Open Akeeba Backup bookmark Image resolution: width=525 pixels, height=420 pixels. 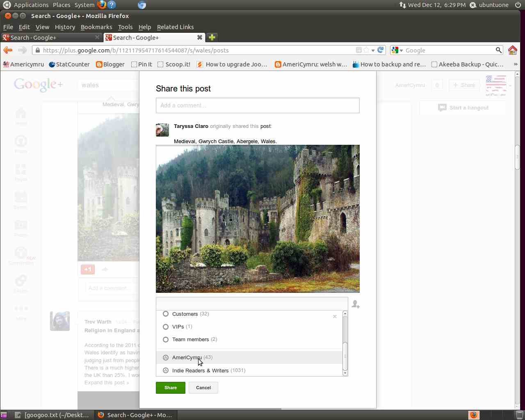click(467, 64)
